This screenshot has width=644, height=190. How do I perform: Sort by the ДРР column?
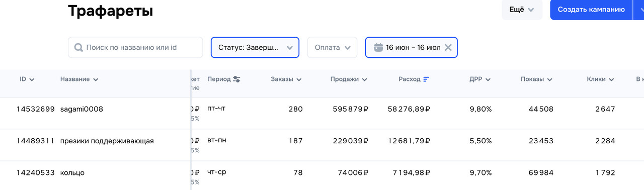[x=480, y=79]
